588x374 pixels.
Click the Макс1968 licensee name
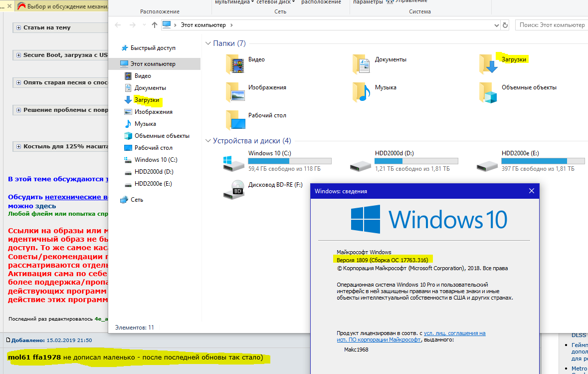356,350
